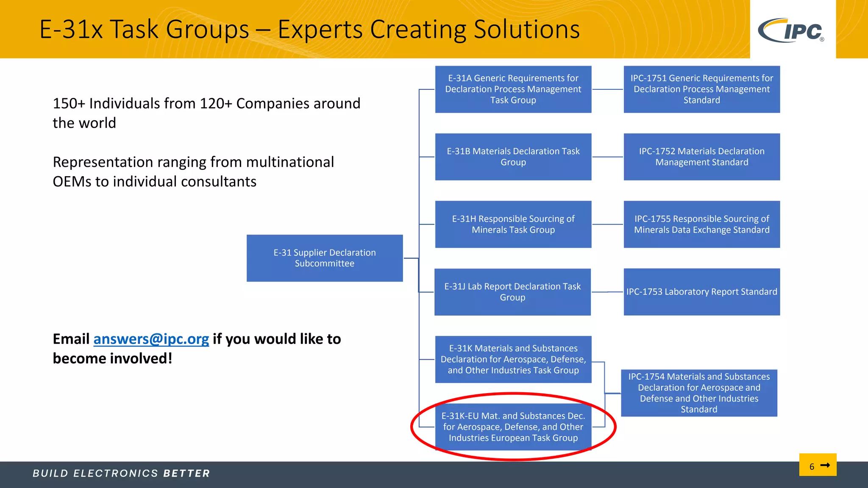The height and width of the screenshot is (488, 868).
Task: Open the answers@ipc.org email link
Action: 151,339
